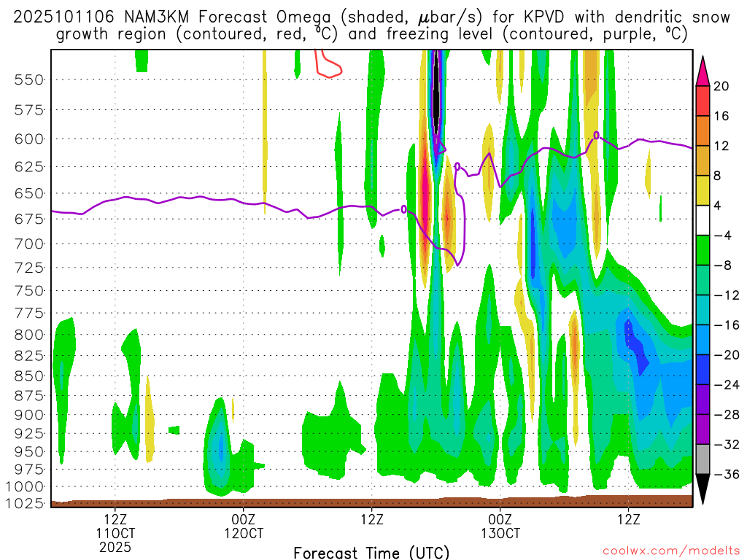This screenshot has width=747, height=560.
Task: Click the colorbar value '20'
Action: 721,86
